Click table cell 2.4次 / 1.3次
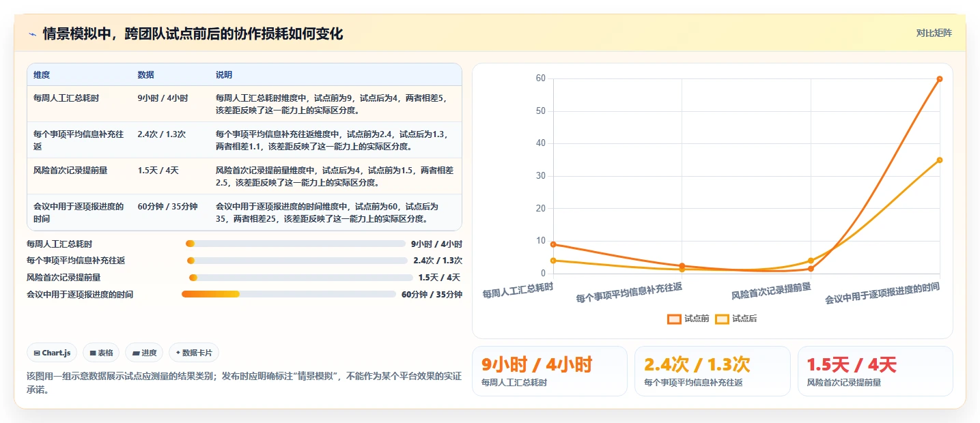Image resolution: width=980 pixels, height=423 pixels. [x=161, y=134]
